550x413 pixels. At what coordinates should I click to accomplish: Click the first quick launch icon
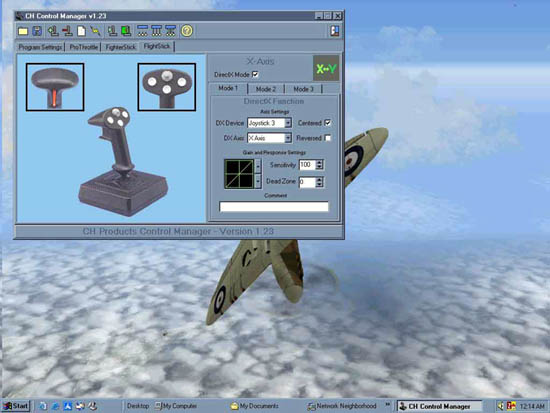tap(43, 406)
